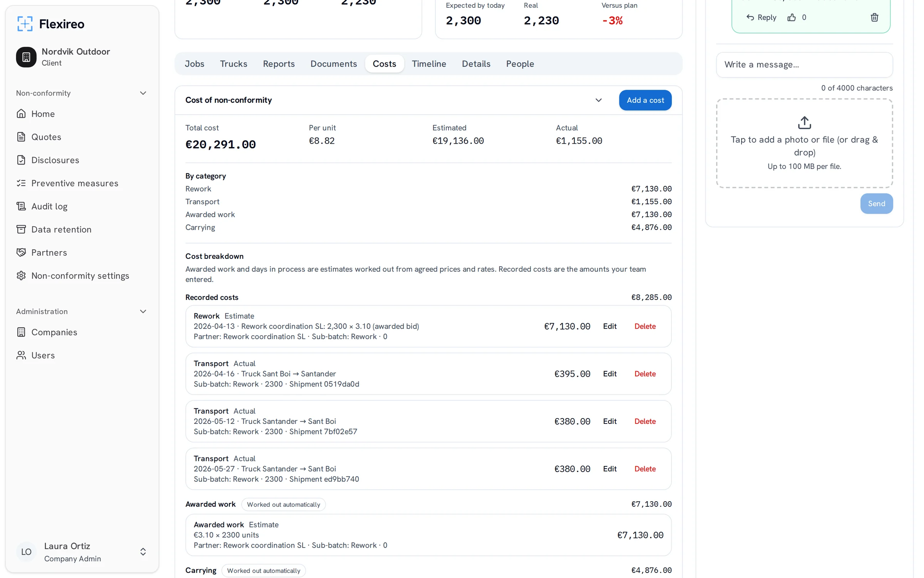Image resolution: width=924 pixels, height=578 pixels.
Task: Edit the 2026-05-12 transport cost
Action: 609,421
